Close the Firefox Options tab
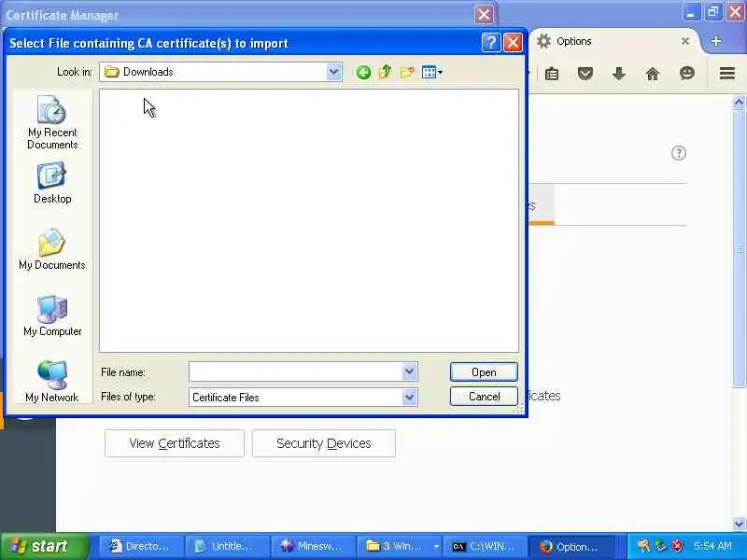747x560 pixels. (685, 41)
